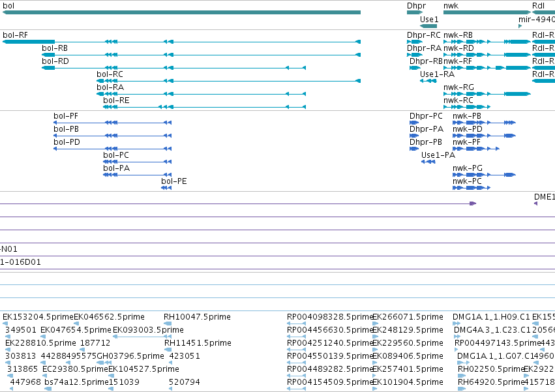Select the RH10047.5prime EST arrow glyph
Viewport: 555px width, 392px height.
click(x=168, y=324)
